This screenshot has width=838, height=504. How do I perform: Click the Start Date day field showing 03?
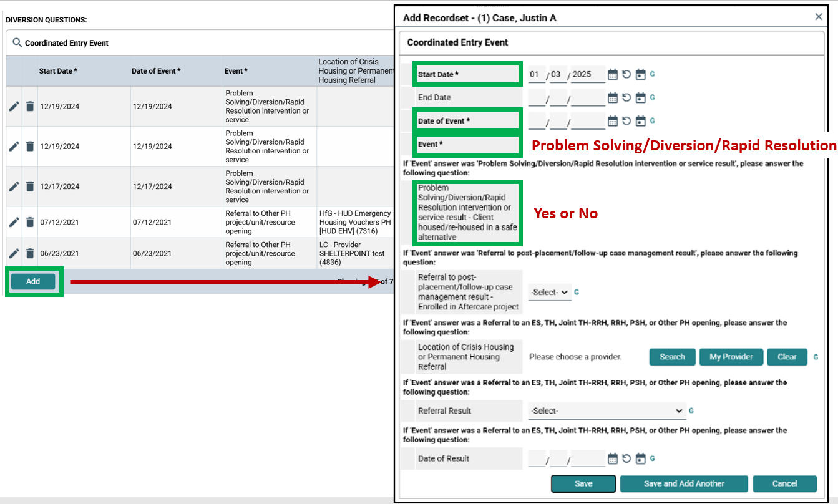(x=558, y=74)
